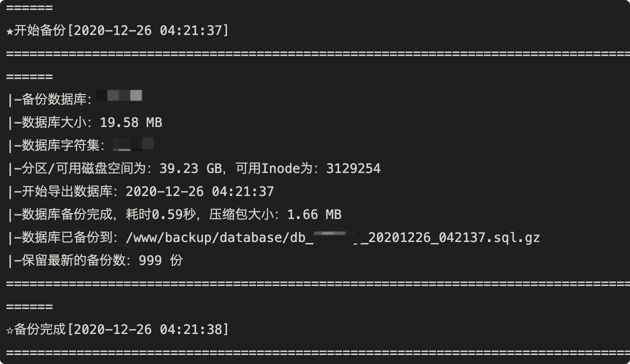Click the 备份数据库 label text
This screenshot has height=364, width=630.
tap(54, 99)
